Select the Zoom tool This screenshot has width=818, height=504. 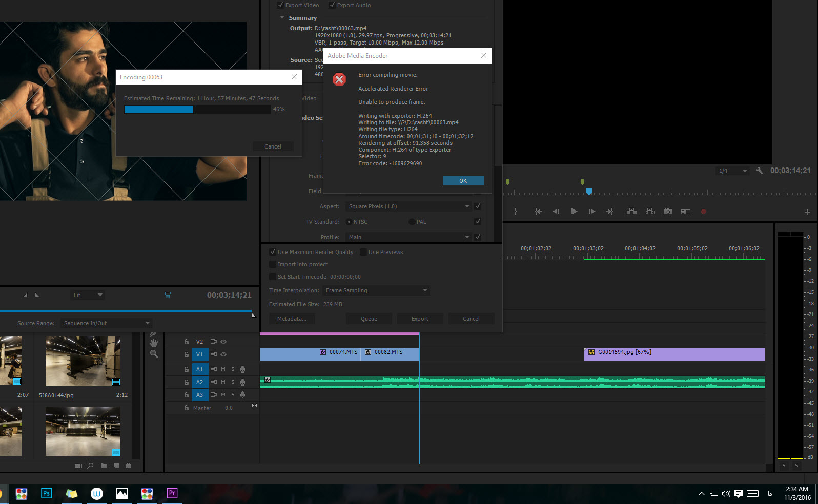pyautogui.click(x=154, y=354)
